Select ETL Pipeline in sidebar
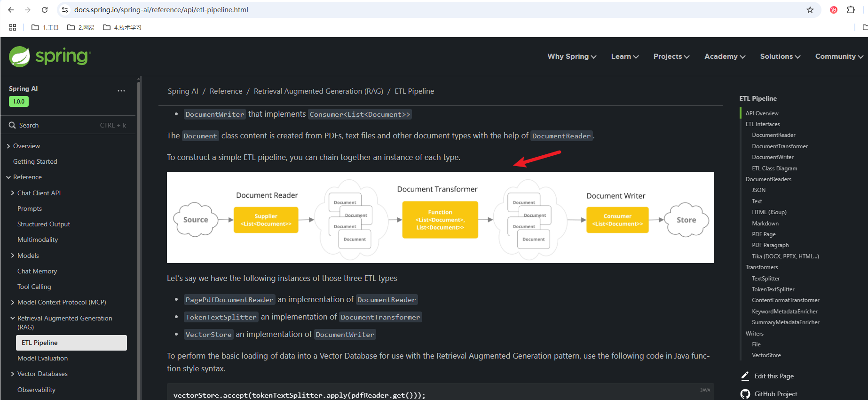This screenshot has width=868, height=400. tap(71, 343)
